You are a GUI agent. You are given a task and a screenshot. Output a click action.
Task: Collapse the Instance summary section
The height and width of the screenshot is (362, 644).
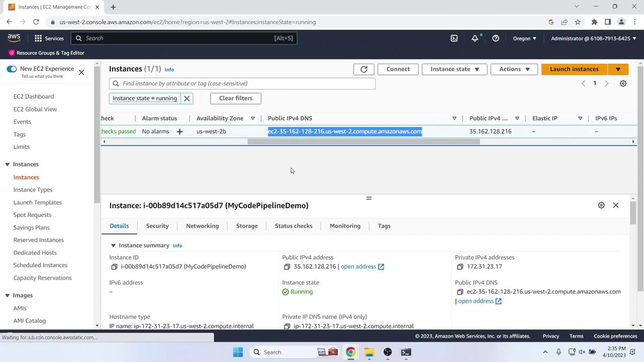pyautogui.click(x=113, y=245)
